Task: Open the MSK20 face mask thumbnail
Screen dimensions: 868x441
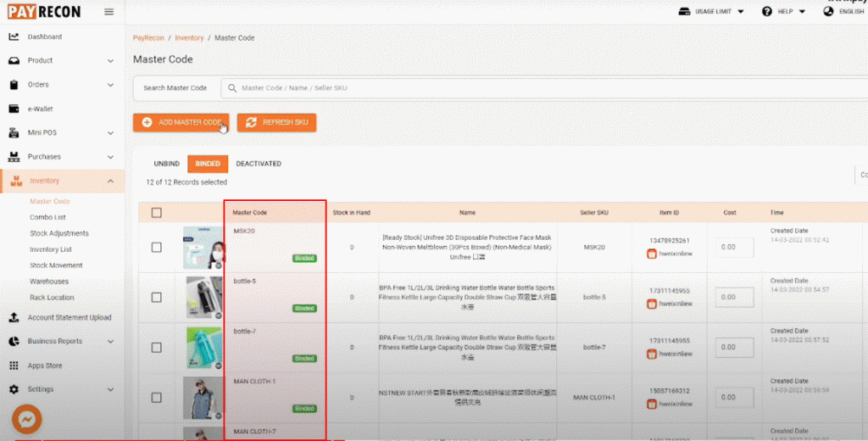Action: coord(203,248)
